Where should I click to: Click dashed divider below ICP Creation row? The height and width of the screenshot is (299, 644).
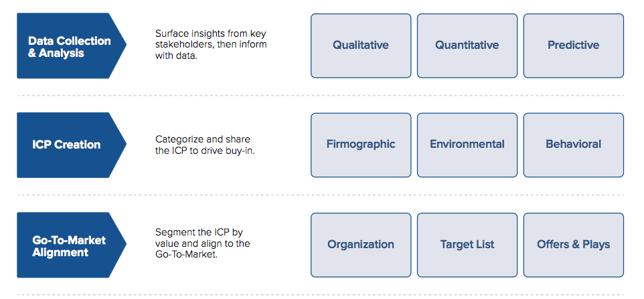coord(321,195)
